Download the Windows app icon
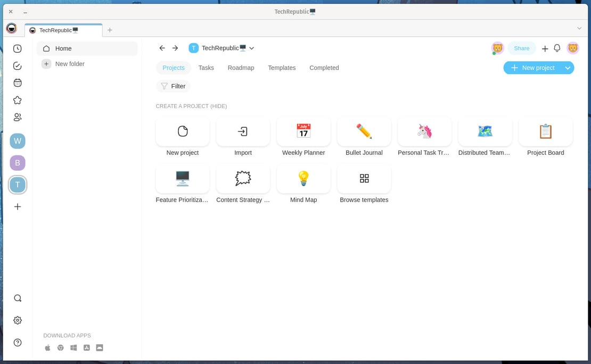The height and width of the screenshot is (364, 591). (x=73, y=348)
